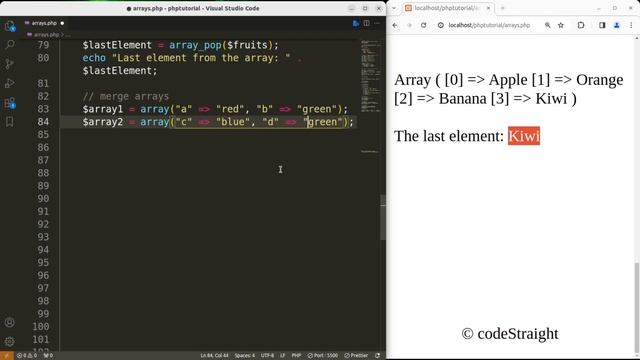Click the blue preview icon in editor title
Viewport: 640px width, 360px height.
pos(356,23)
